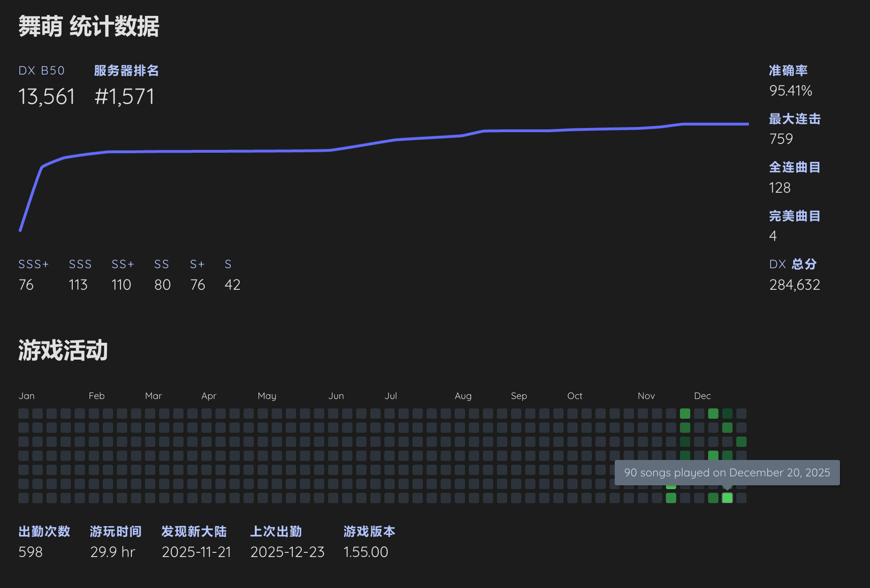Viewport: 870px width, 588px height.
Task: Select the "准确率" label
Action: [x=788, y=70]
